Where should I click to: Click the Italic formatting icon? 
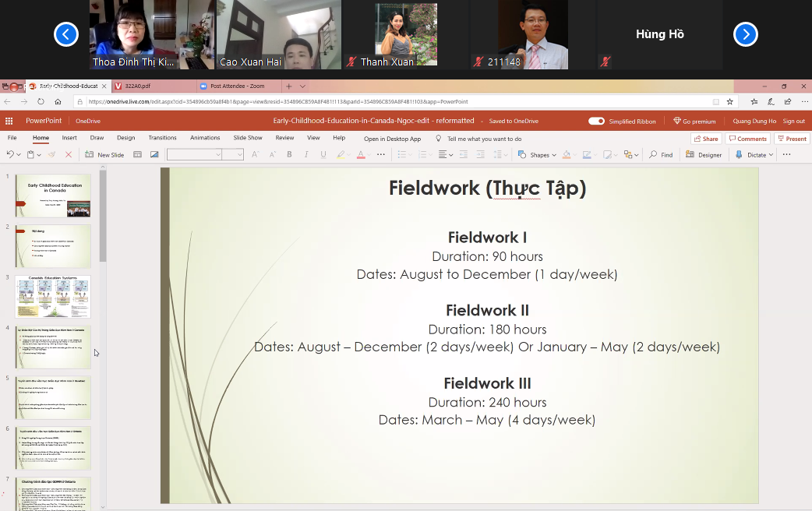[x=306, y=154]
